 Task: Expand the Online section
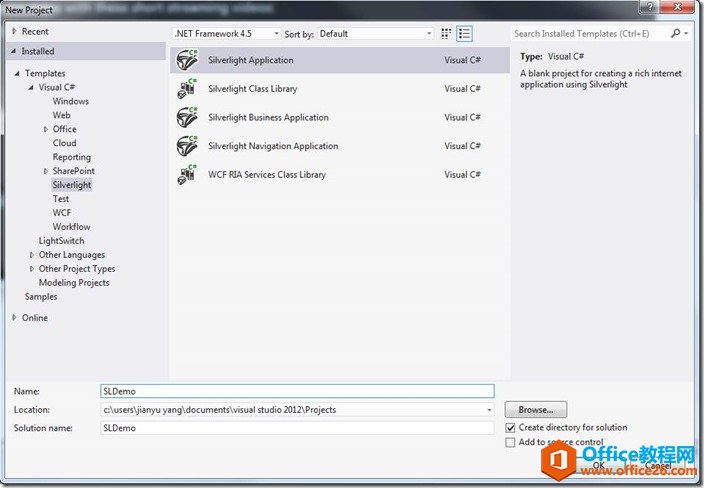(x=14, y=318)
